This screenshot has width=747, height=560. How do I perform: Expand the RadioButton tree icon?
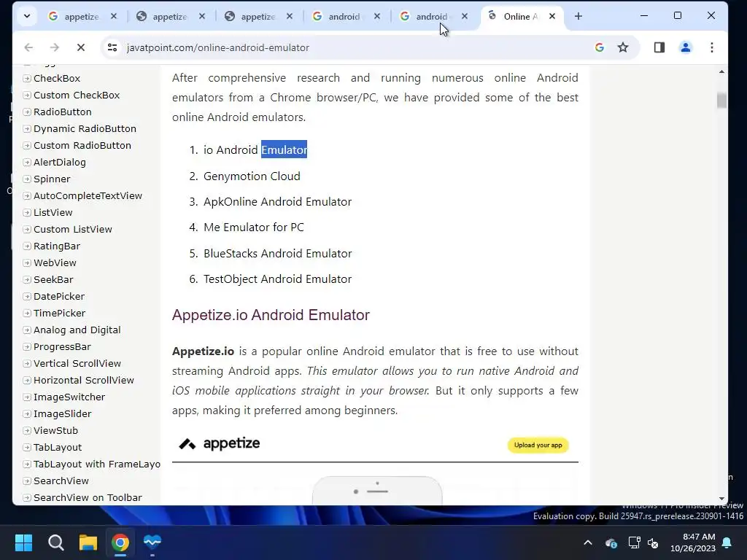[x=27, y=112]
